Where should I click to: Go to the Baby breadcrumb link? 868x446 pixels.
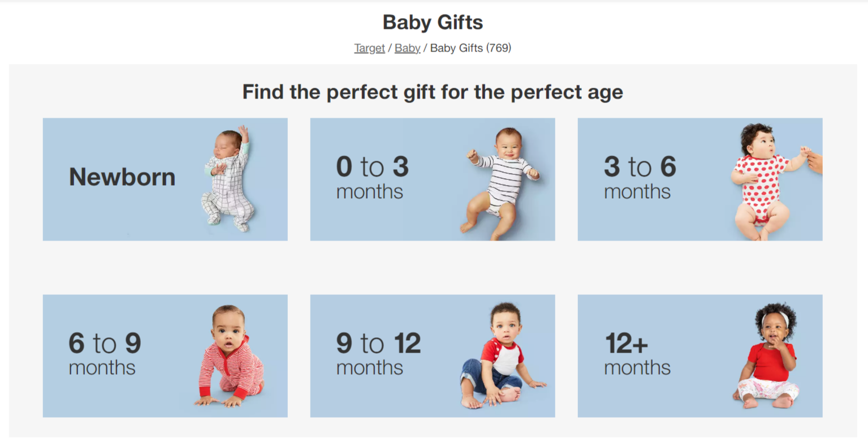pos(407,48)
